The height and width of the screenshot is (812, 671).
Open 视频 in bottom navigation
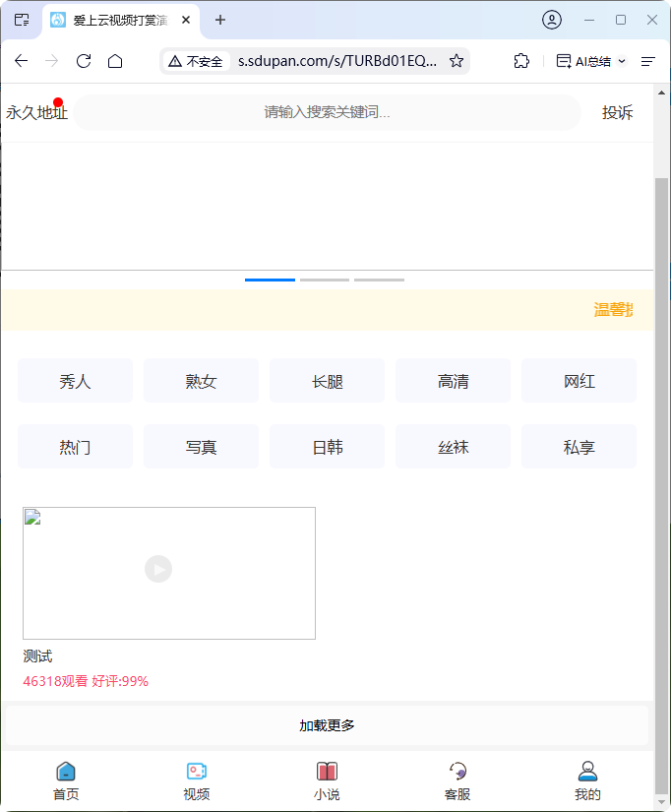pos(196,781)
